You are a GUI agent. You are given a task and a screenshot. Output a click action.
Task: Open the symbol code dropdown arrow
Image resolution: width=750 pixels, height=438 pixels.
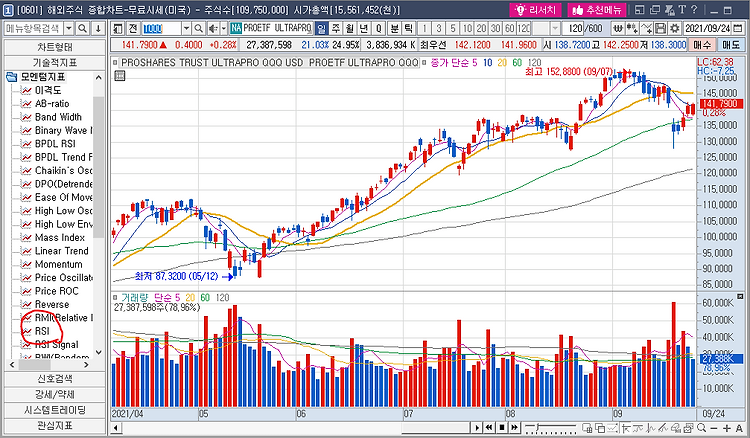point(187,29)
